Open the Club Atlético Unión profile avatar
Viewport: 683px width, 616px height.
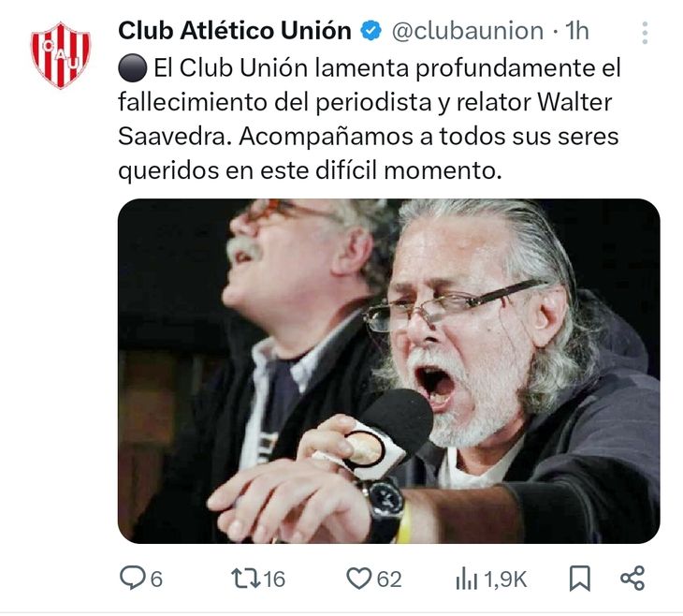coord(61,55)
